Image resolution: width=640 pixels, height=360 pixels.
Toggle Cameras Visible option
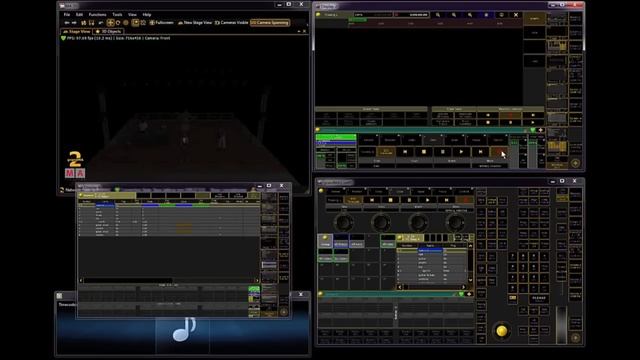pyautogui.click(x=231, y=22)
